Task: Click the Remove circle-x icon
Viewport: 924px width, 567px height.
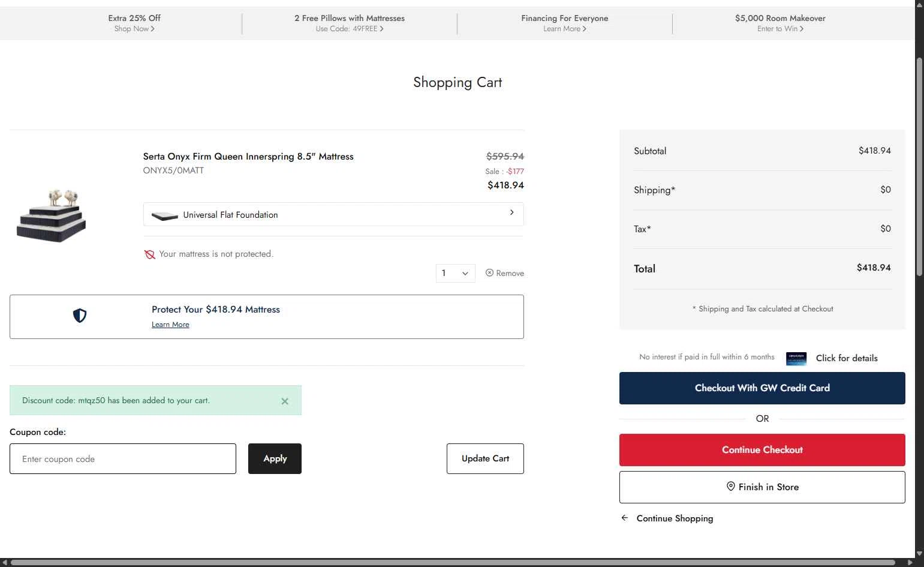Action: point(489,272)
